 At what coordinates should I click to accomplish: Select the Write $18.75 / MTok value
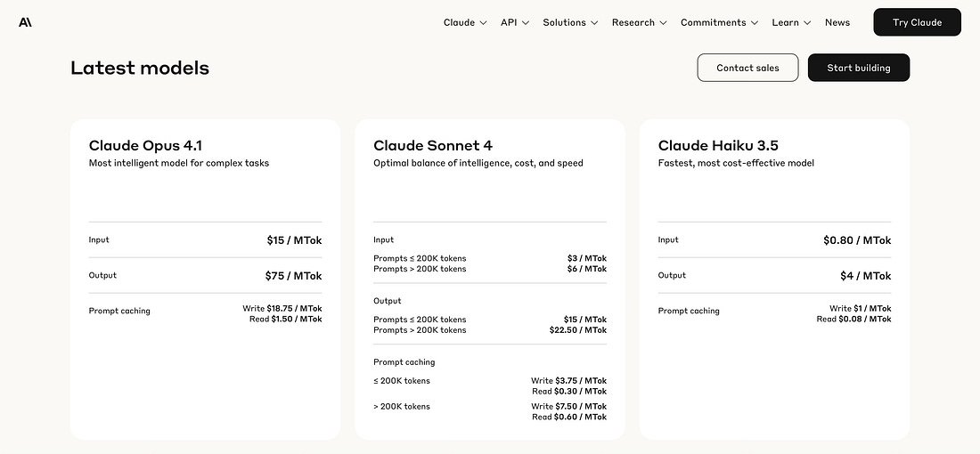(x=282, y=309)
